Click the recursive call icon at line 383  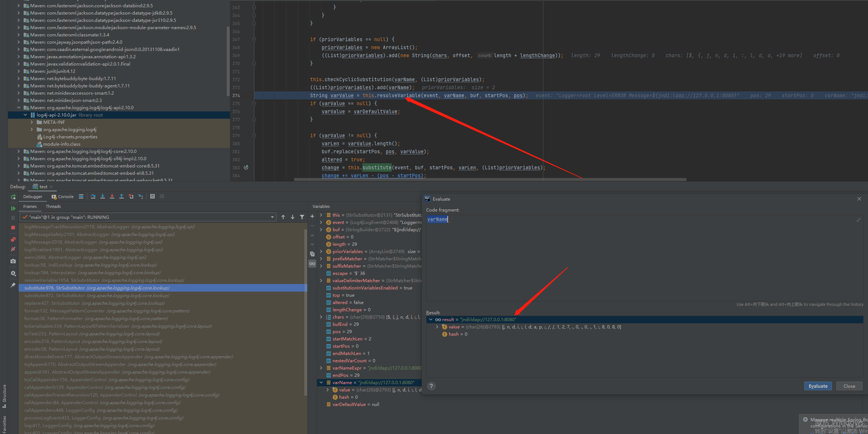point(246,167)
